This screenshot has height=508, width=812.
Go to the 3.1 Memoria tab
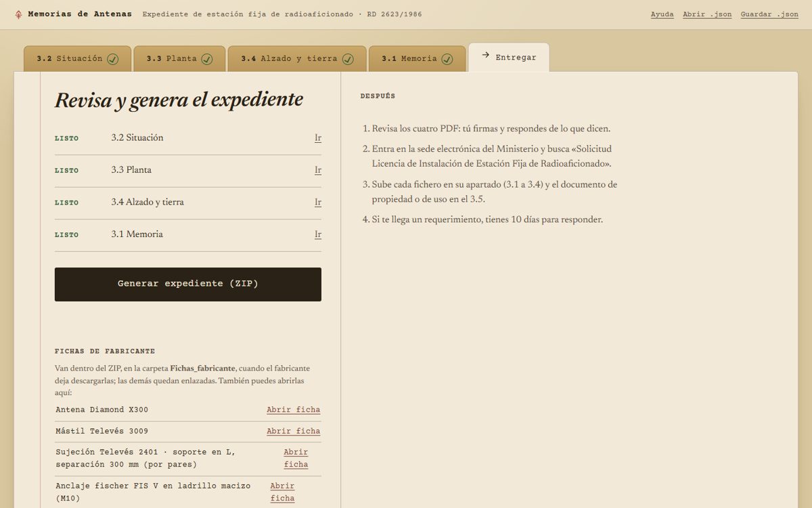tap(417, 59)
